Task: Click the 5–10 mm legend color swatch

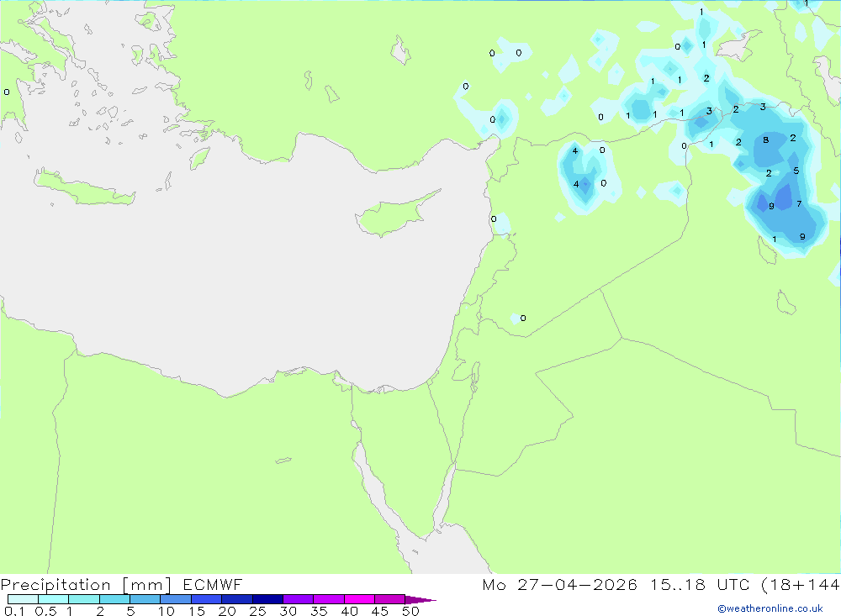Action: 145,599
